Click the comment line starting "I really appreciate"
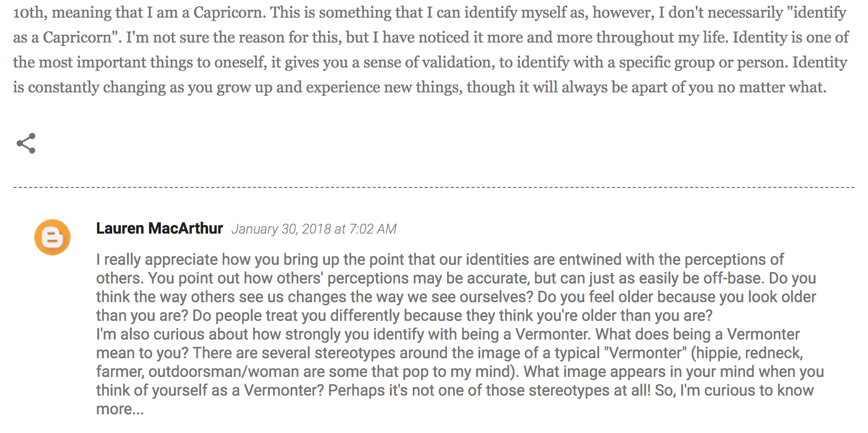 (x=440, y=260)
